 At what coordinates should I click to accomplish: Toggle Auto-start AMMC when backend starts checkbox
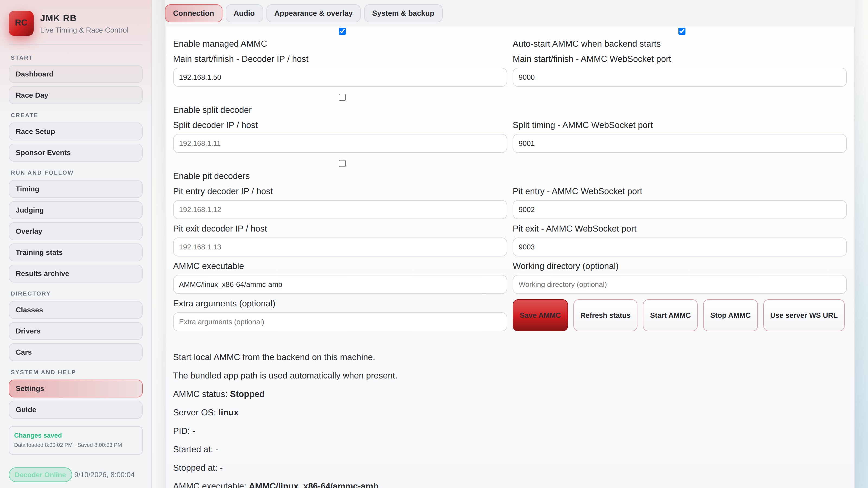coord(682,31)
